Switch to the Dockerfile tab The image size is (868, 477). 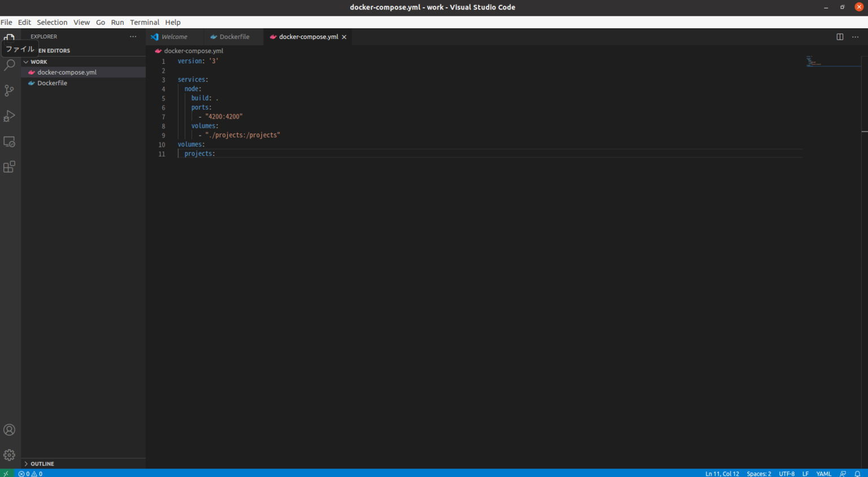pyautogui.click(x=233, y=36)
